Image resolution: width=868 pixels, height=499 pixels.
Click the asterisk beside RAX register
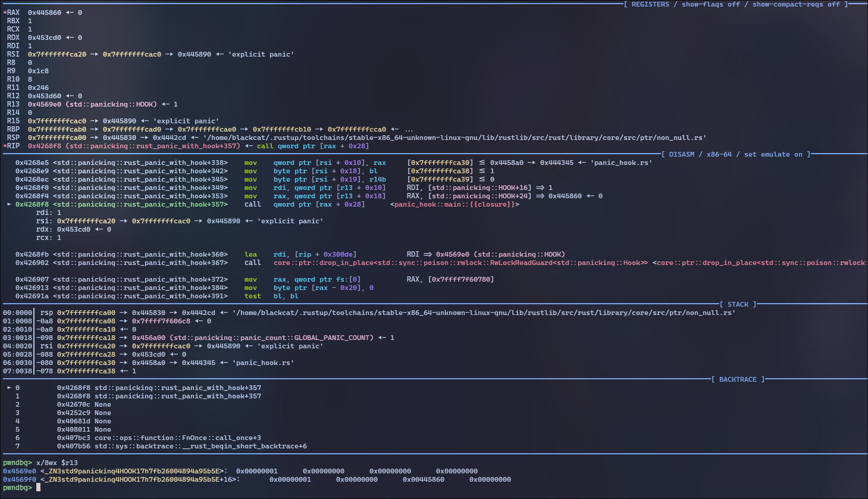click(5, 13)
